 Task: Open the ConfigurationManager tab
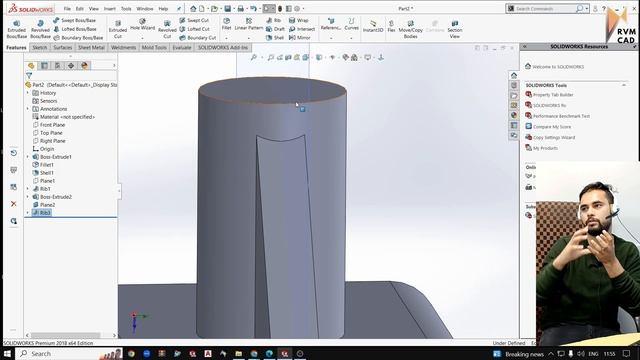[58, 66]
